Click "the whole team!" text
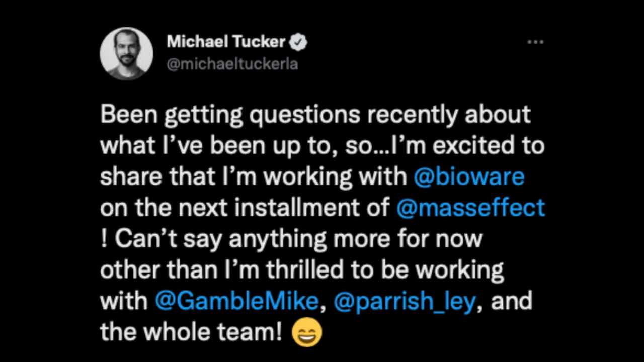The width and height of the screenshot is (644, 362). point(191,332)
